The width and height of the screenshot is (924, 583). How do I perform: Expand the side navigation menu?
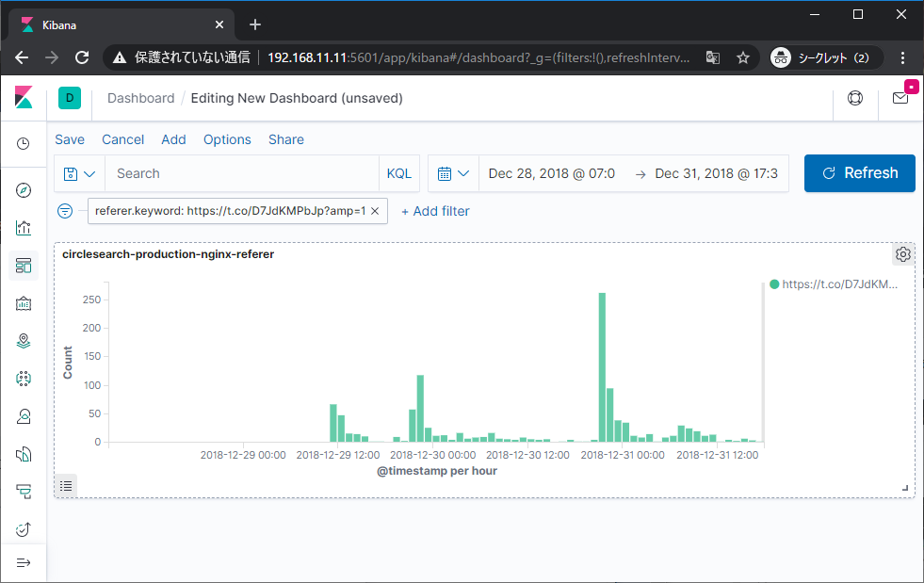24,562
